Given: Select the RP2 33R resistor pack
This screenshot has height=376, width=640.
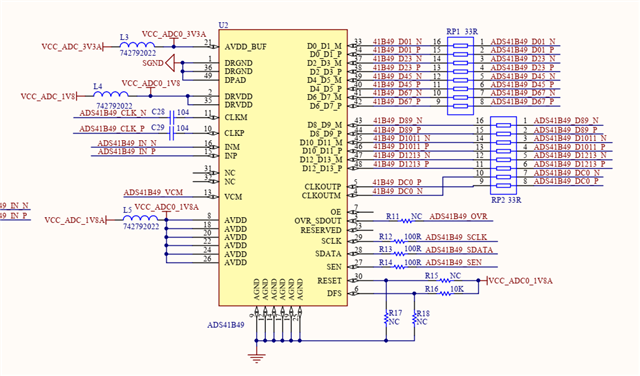Looking at the screenshot, I should coord(503,156).
